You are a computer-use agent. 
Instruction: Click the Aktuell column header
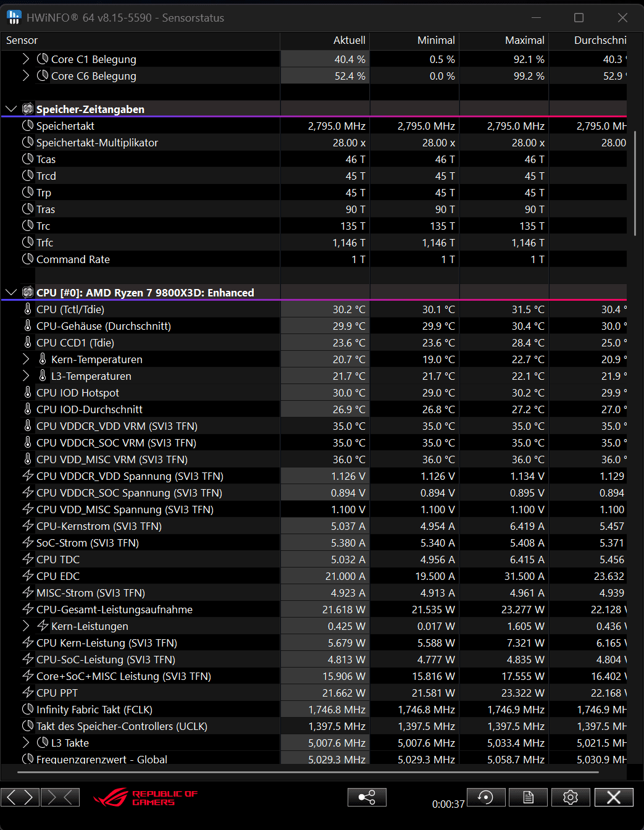pos(325,40)
